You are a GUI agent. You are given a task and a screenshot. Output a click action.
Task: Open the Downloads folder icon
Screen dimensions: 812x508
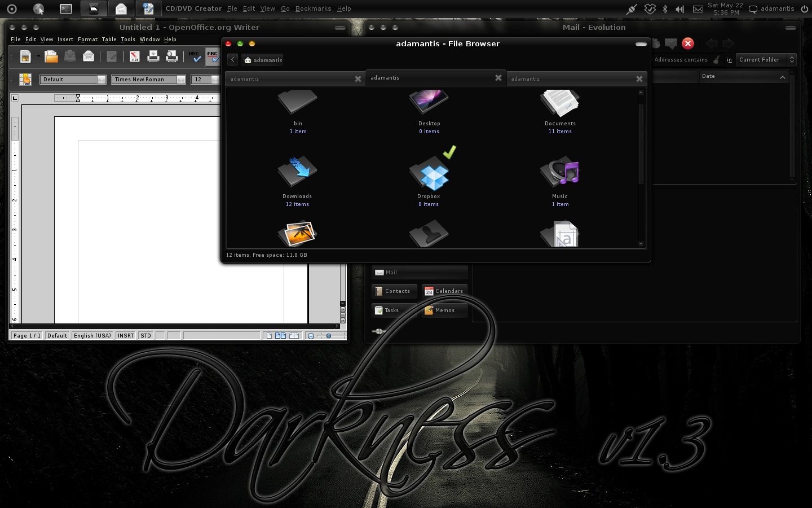point(297,172)
